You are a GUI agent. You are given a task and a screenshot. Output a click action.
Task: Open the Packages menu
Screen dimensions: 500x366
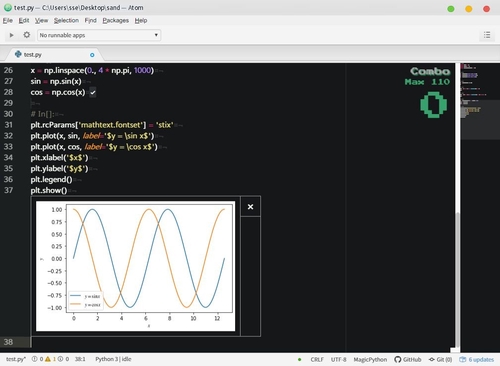click(x=115, y=21)
